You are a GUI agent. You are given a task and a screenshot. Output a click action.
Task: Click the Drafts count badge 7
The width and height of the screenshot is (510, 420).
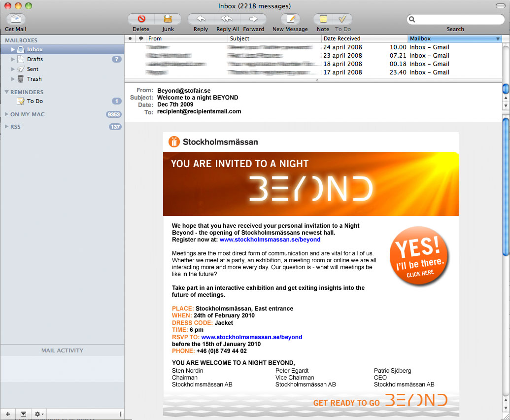[116, 59]
